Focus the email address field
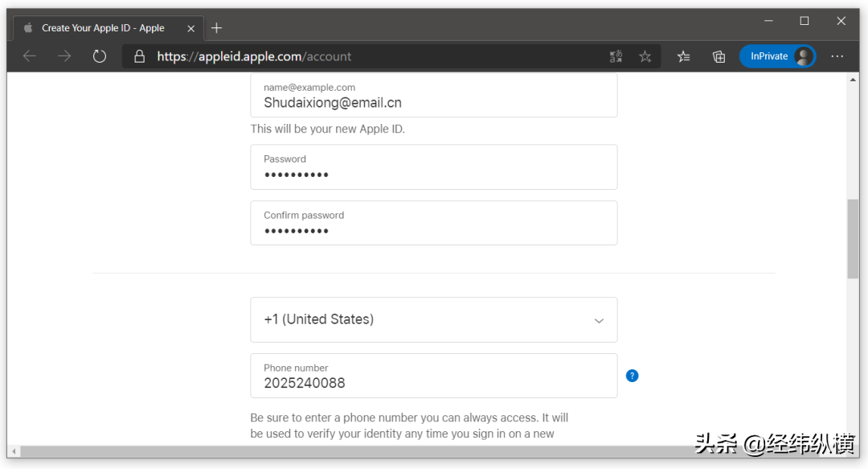 click(x=433, y=96)
